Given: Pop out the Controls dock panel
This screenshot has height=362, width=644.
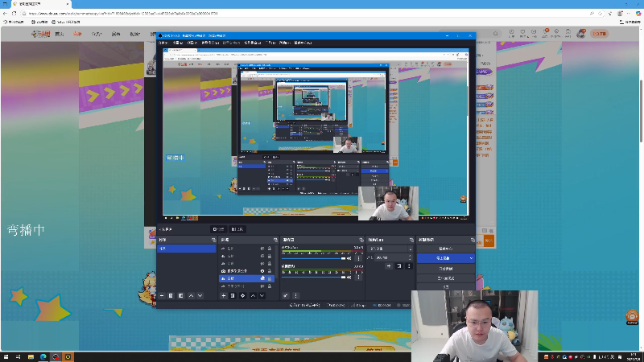Looking at the screenshot, I should [x=473, y=240].
